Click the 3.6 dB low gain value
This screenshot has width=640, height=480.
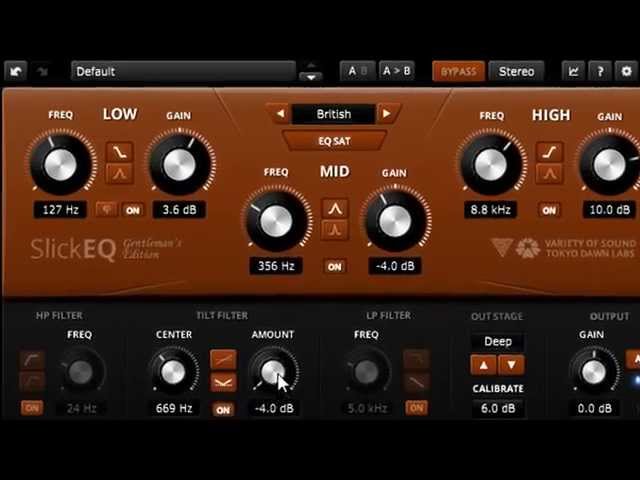(179, 210)
